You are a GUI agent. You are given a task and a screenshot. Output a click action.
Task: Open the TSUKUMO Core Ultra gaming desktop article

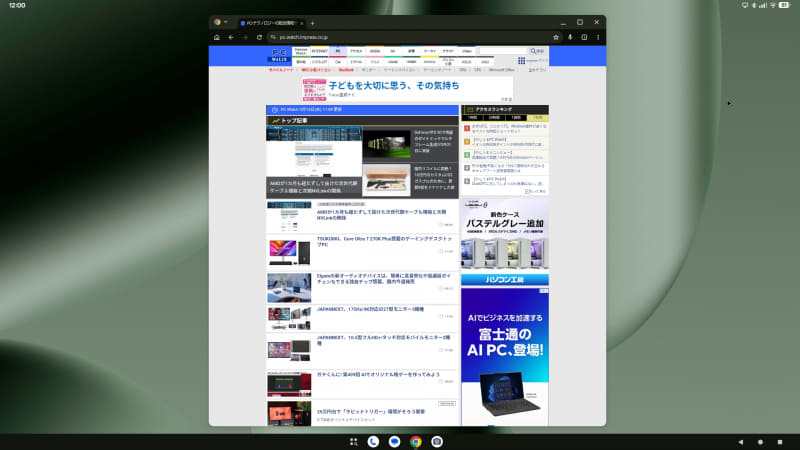[384, 241]
